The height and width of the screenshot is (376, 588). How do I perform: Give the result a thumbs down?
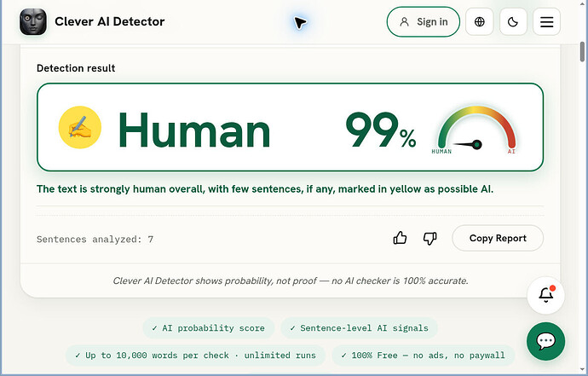click(x=429, y=238)
